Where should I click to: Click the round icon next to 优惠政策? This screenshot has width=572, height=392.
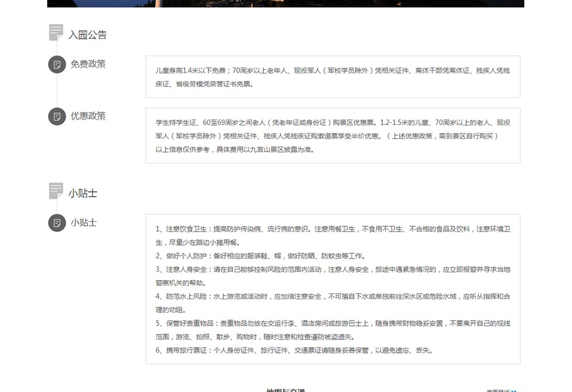tap(57, 116)
